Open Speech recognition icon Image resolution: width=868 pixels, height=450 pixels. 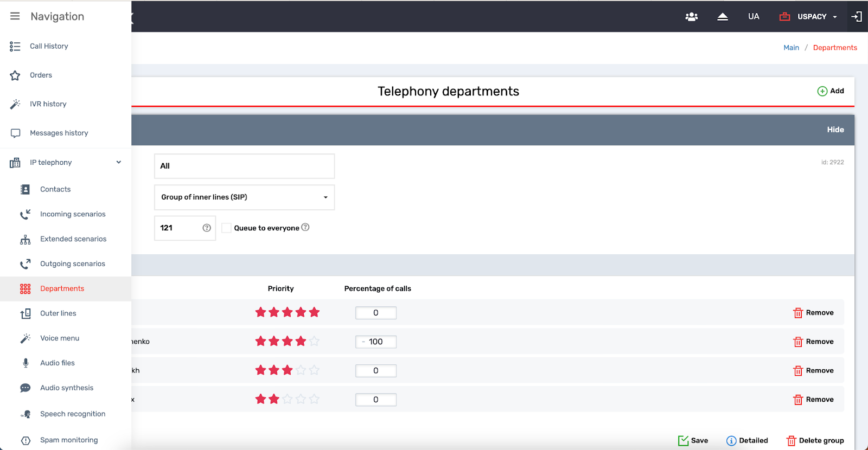(25, 414)
